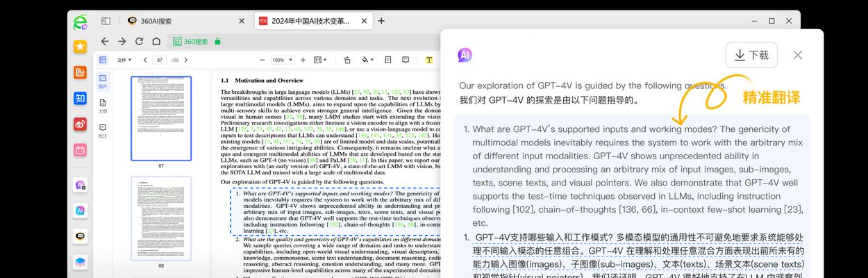This screenshot has height=278, width=868.
Task: Click 'What are GPT-4V's supported inputs' in popup
Action: pos(594,129)
